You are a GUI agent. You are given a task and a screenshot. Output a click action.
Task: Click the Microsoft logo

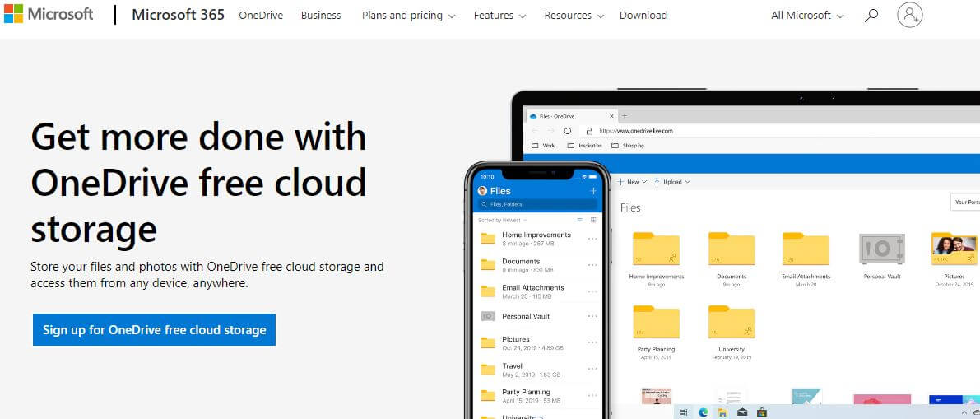point(48,14)
